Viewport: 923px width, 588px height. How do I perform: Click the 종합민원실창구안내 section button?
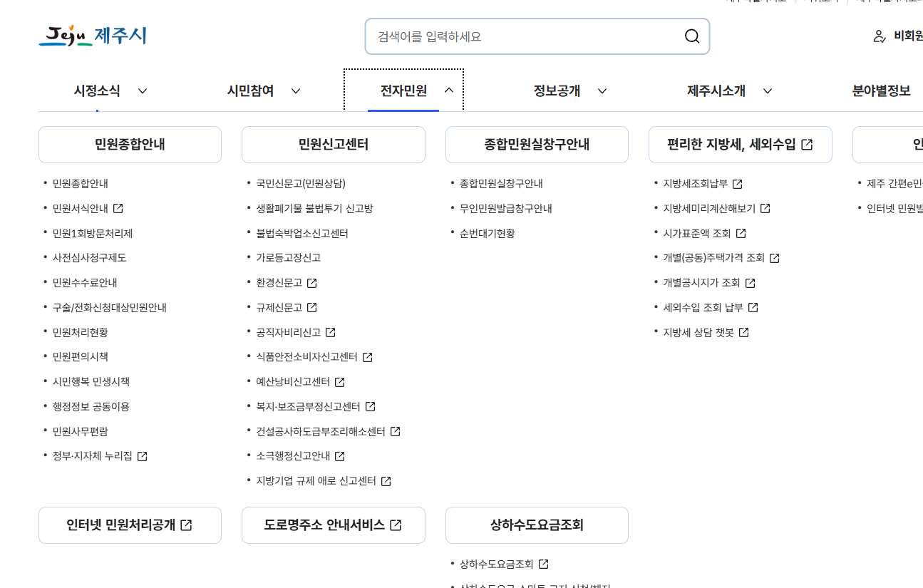coord(537,144)
